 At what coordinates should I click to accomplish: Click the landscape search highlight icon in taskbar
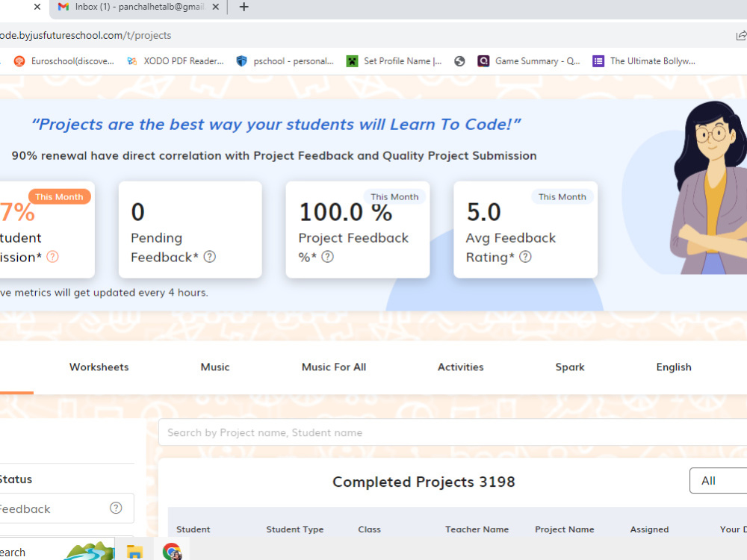[90, 551]
